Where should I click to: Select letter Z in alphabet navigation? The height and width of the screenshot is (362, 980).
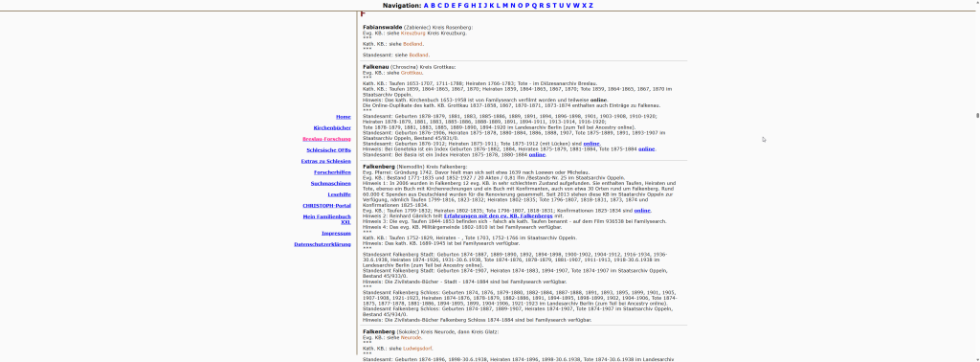tap(590, 6)
